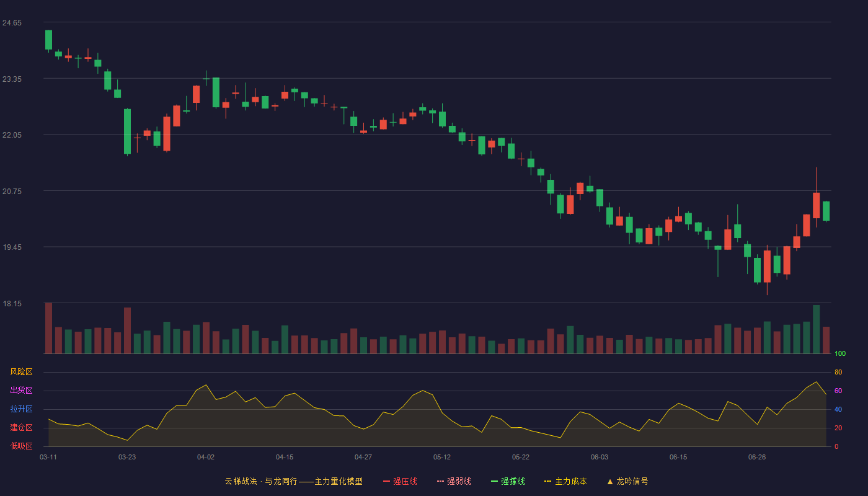Toggle the 强压线 legend series
Image resolution: width=868 pixels, height=496 pixels.
click(x=400, y=481)
